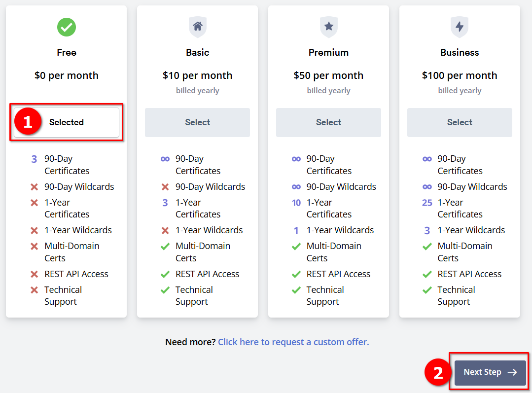The height and width of the screenshot is (393, 532).
Task: Click the green check beside Basic Technical Support
Action: [x=165, y=290]
